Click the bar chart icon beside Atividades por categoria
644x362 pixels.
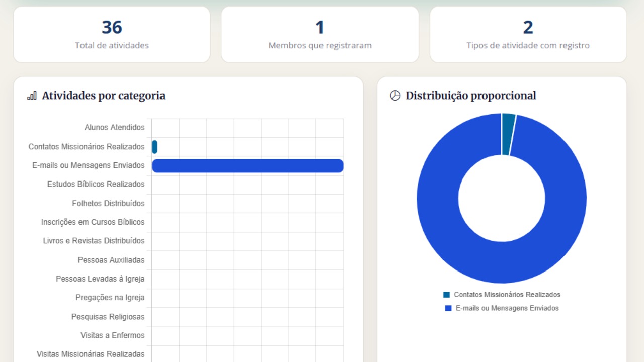click(x=32, y=96)
